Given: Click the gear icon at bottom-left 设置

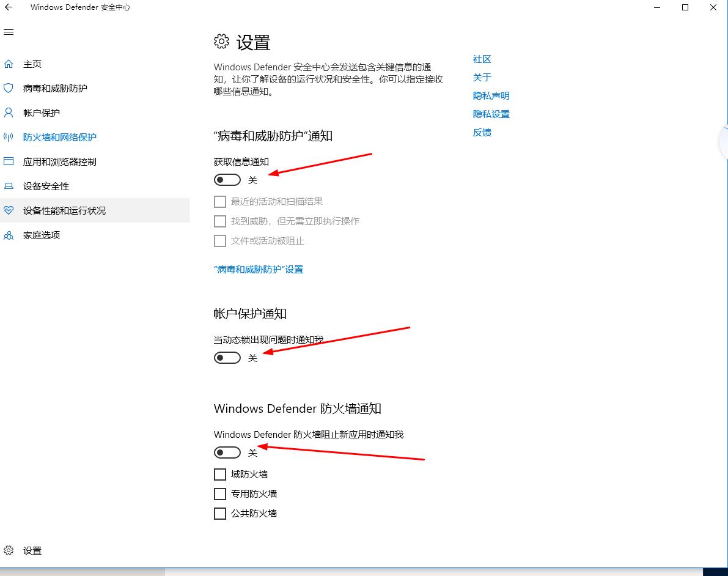Looking at the screenshot, I should 9,550.
